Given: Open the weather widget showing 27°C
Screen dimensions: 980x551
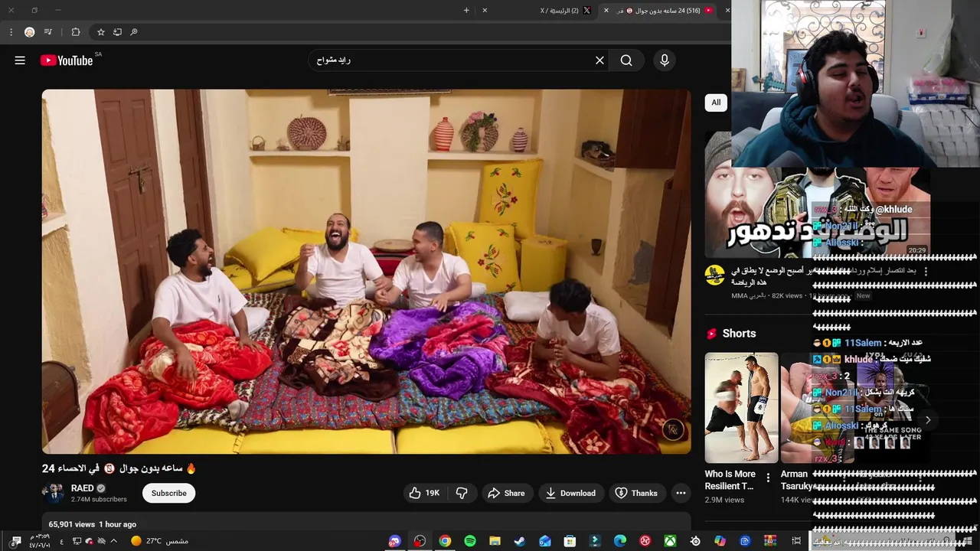Looking at the screenshot, I should [159, 541].
